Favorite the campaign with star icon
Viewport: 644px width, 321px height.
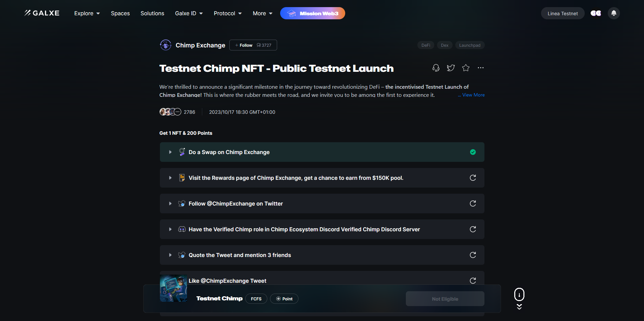(x=466, y=68)
